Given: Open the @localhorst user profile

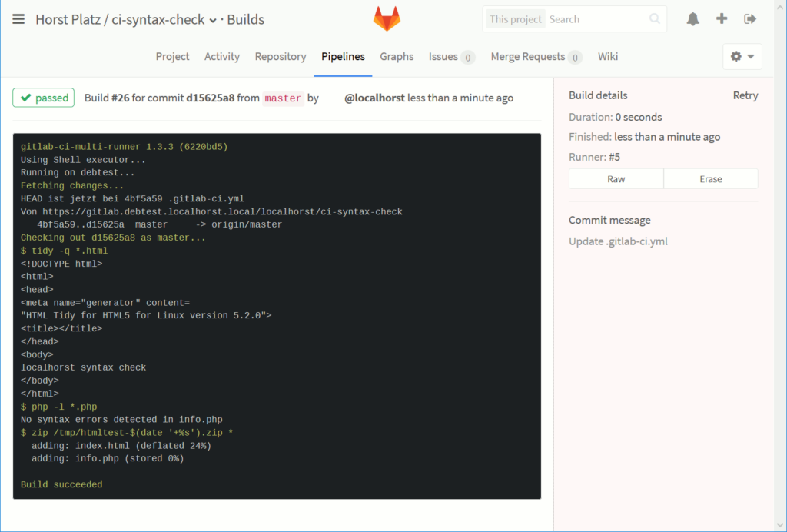Looking at the screenshot, I should click(374, 98).
